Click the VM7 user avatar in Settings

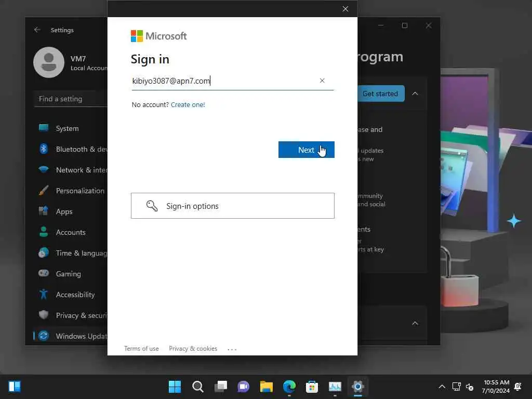coord(48,62)
